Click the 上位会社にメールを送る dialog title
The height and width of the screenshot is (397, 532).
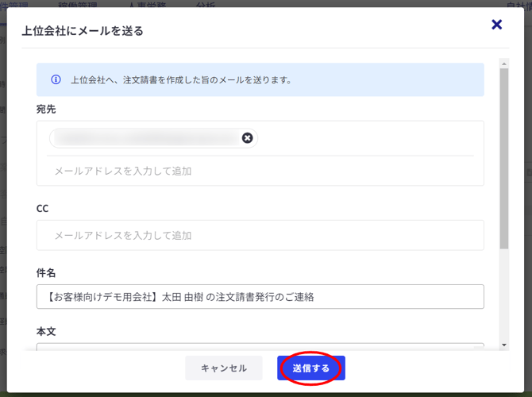(83, 32)
